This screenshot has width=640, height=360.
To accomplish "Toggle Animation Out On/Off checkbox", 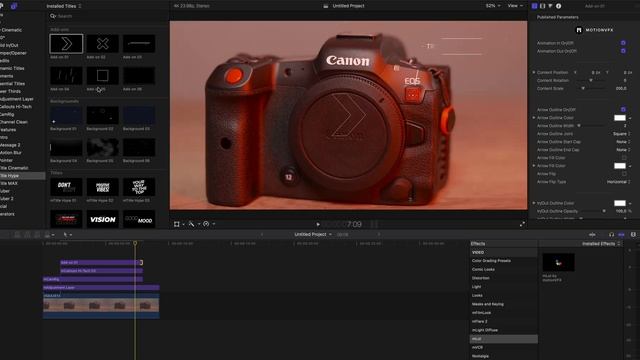I will 623,51.
